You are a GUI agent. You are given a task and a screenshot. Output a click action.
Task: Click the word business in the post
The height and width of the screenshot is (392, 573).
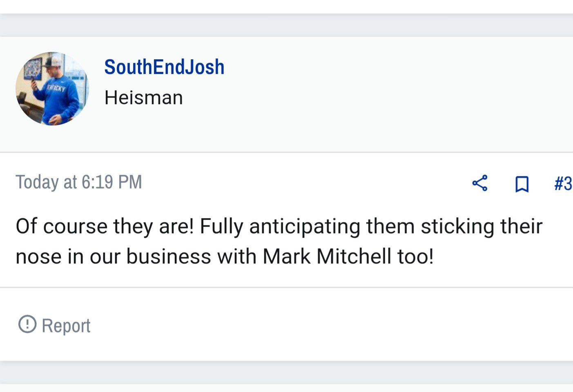coord(168,256)
